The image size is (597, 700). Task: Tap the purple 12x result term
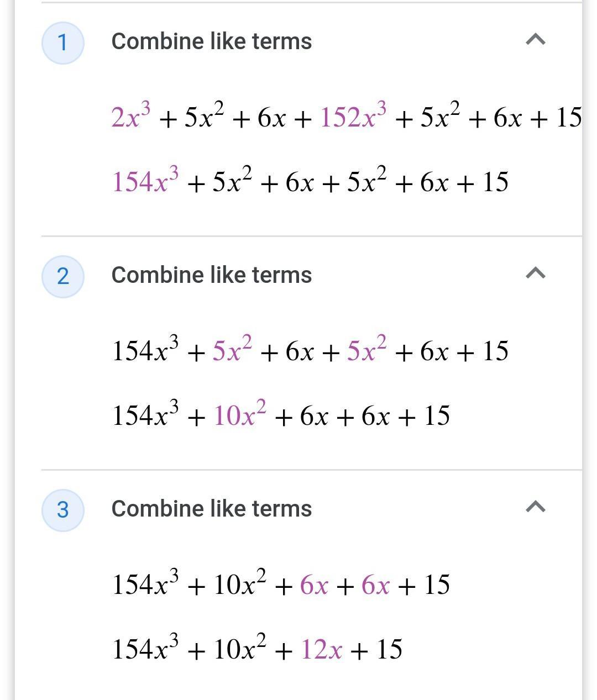tap(321, 649)
